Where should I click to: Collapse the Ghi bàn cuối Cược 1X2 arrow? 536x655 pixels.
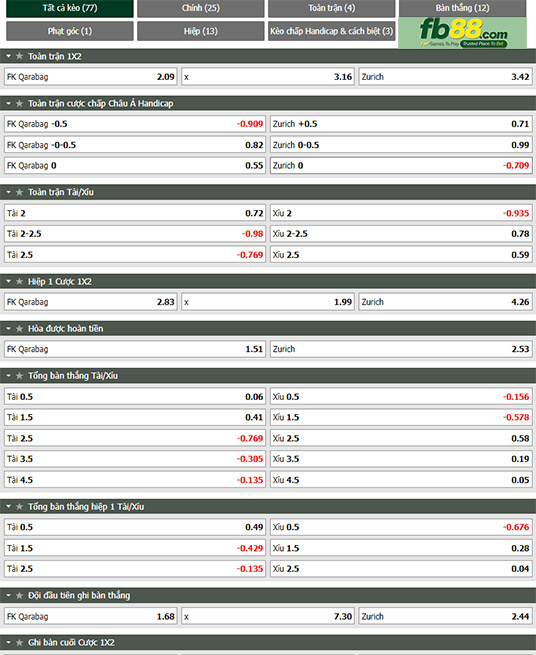point(8,642)
